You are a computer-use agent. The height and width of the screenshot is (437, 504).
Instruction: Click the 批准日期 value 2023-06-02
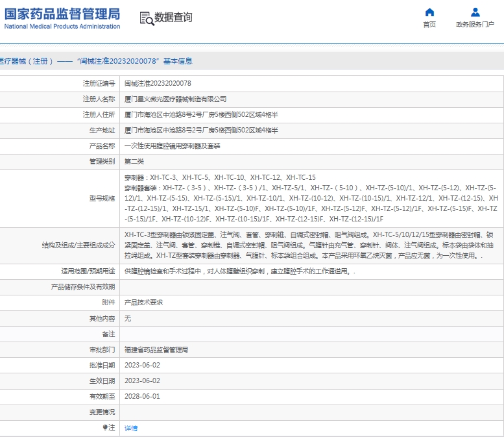142,365
